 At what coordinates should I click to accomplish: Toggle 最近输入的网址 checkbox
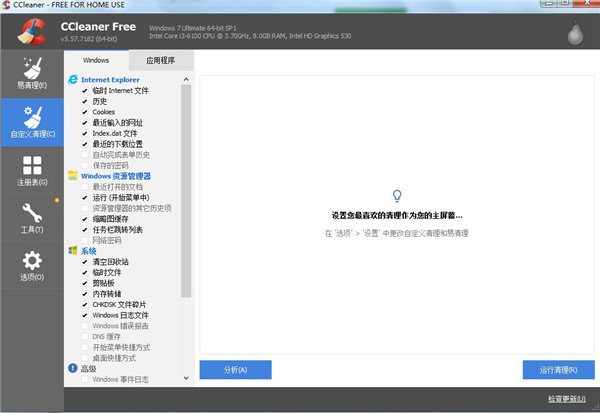85,123
